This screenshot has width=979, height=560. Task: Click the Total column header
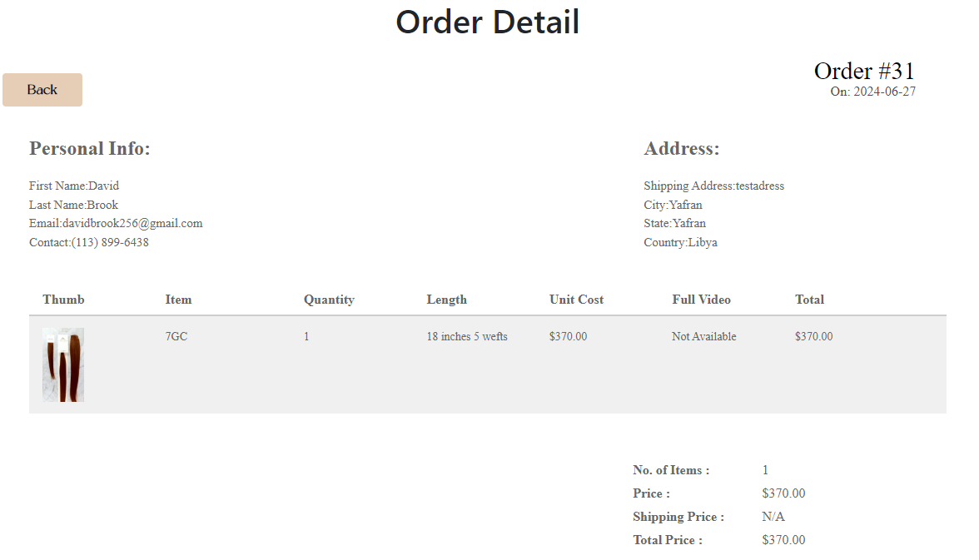point(809,300)
